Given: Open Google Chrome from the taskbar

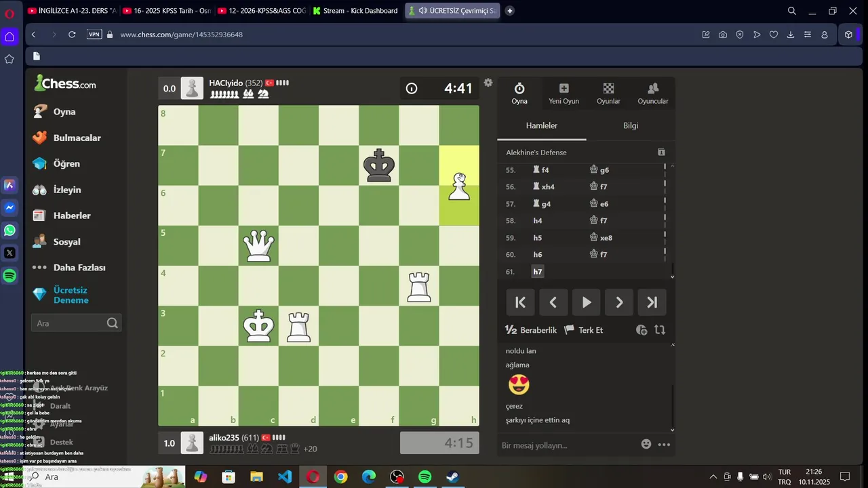Looking at the screenshot, I should click(341, 477).
